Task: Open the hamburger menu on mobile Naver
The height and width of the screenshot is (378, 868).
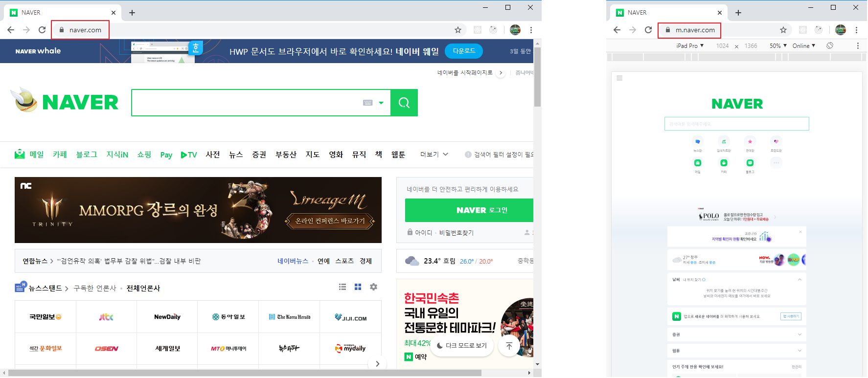Action: tap(619, 78)
